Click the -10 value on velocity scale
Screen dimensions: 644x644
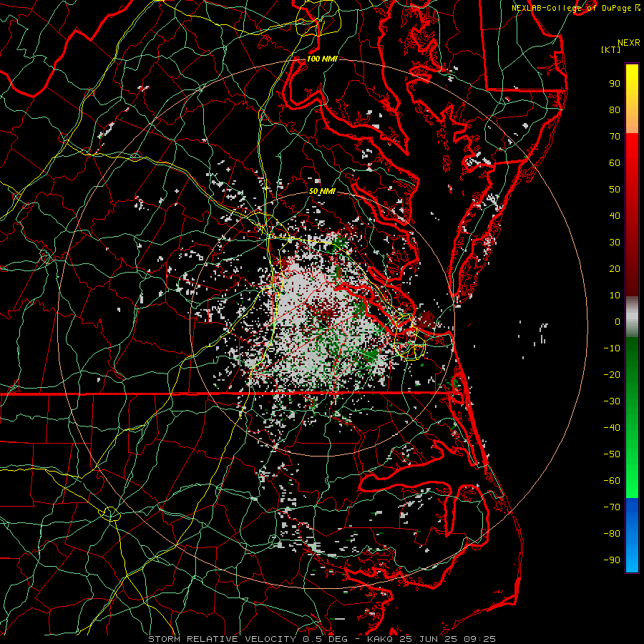click(x=612, y=348)
